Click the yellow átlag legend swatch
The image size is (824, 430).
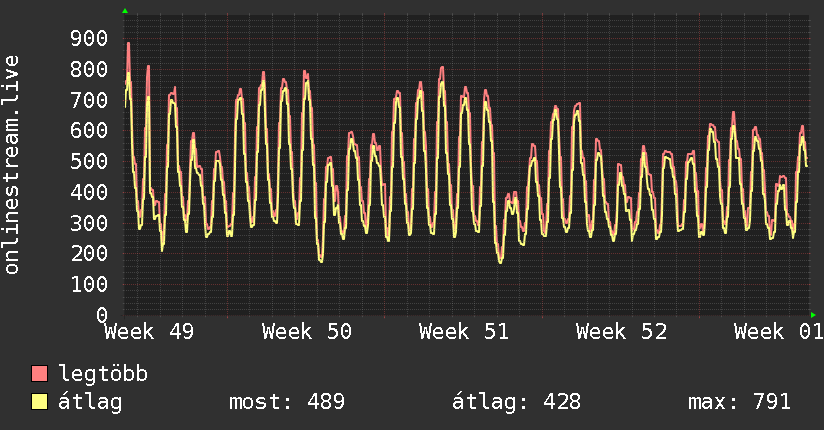[39, 402]
